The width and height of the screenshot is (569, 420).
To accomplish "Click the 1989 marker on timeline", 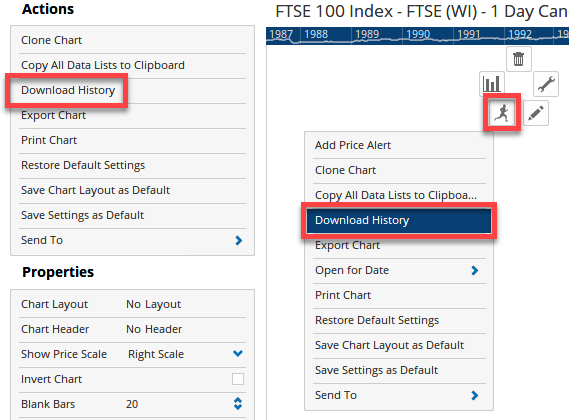I will click(367, 34).
